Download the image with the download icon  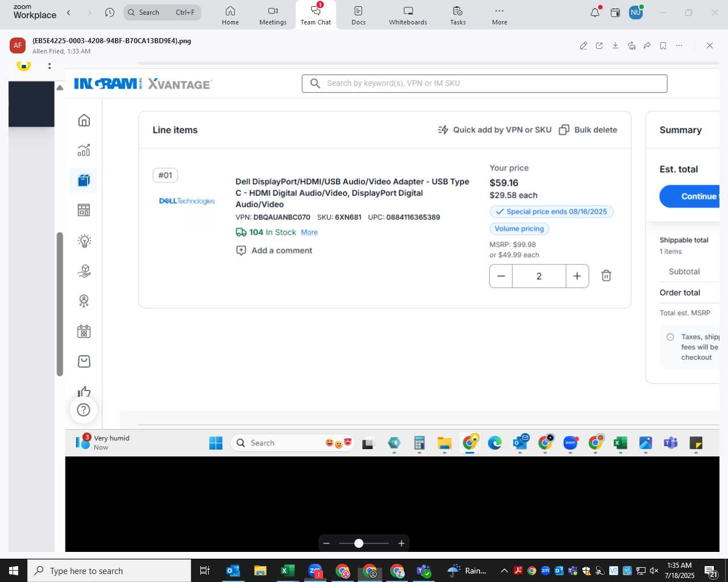(x=615, y=45)
